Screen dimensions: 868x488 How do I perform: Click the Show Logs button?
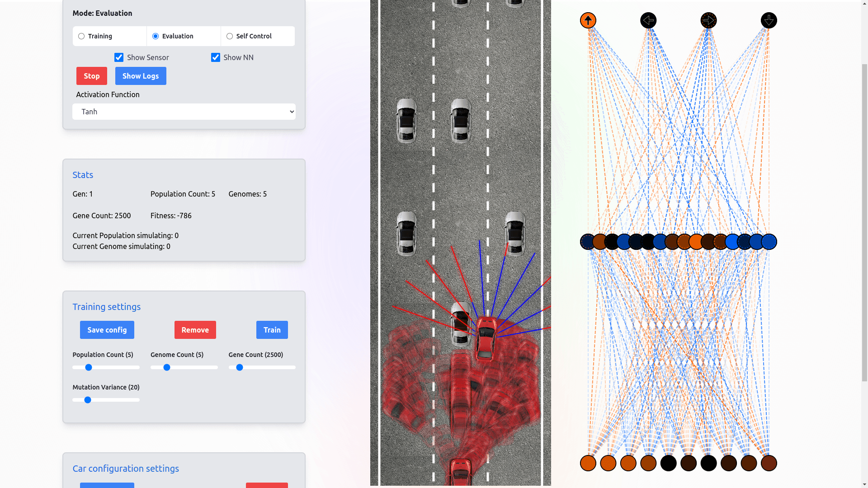click(141, 75)
